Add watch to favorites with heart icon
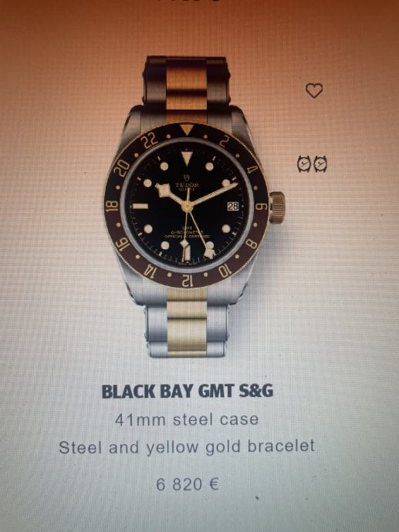 pyautogui.click(x=314, y=90)
